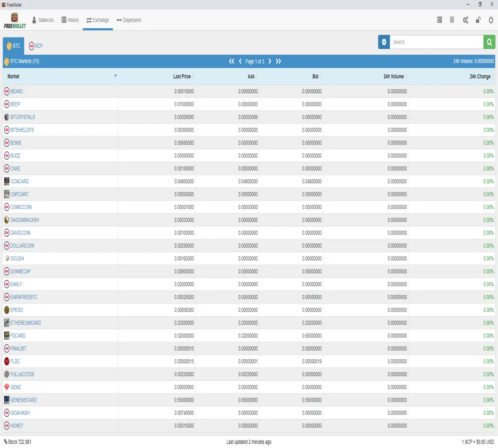
Task: Click the FreeWallet logo
Action: (15, 20)
